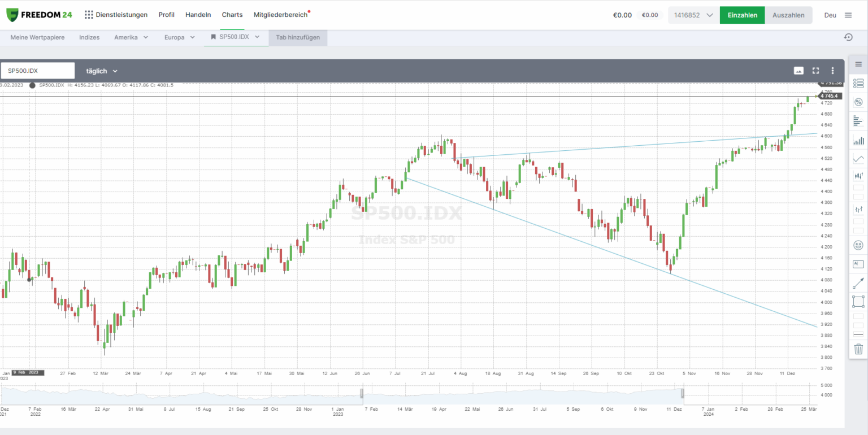Click the green Einzahlen button
This screenshot has width=868, height=435.
(742, 15)
